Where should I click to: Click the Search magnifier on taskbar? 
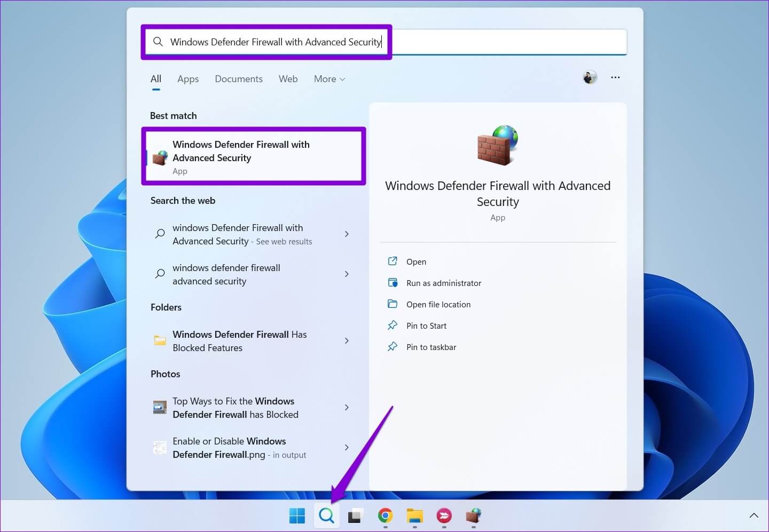click(x=326, y=515)
